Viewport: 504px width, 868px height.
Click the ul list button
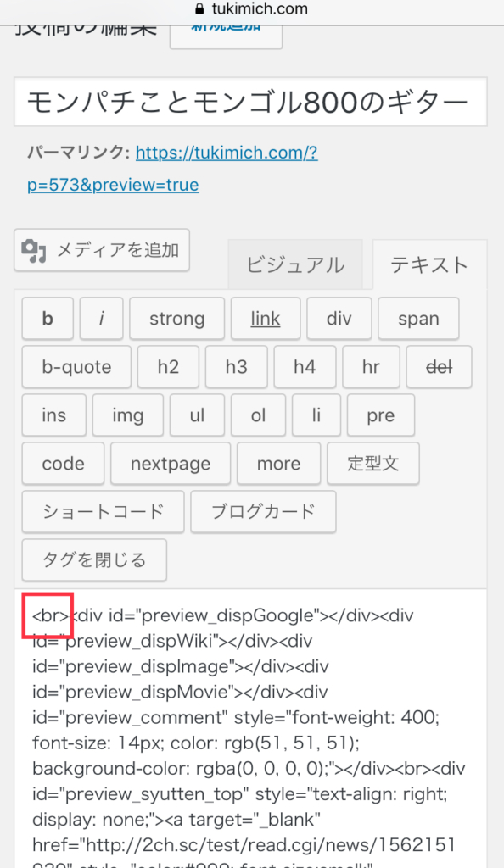point(197,415)
